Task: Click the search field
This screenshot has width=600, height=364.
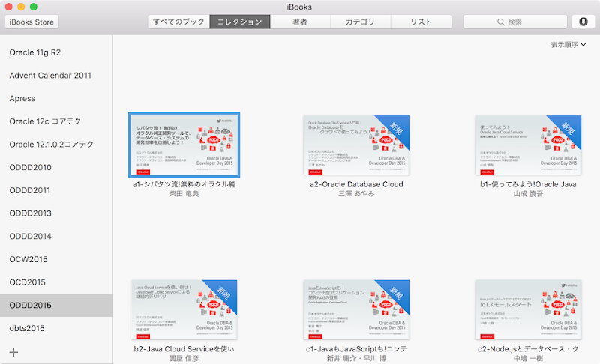Action: point(515,22)
